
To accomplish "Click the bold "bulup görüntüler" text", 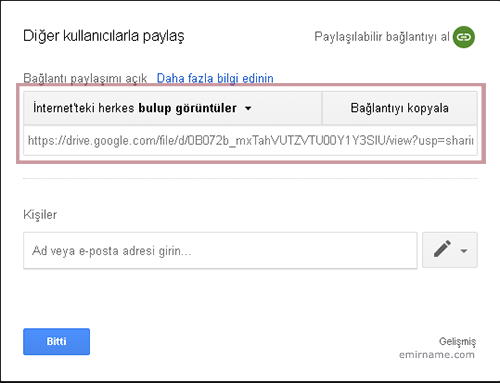I will pyautogui.click(x=188, y=108).
